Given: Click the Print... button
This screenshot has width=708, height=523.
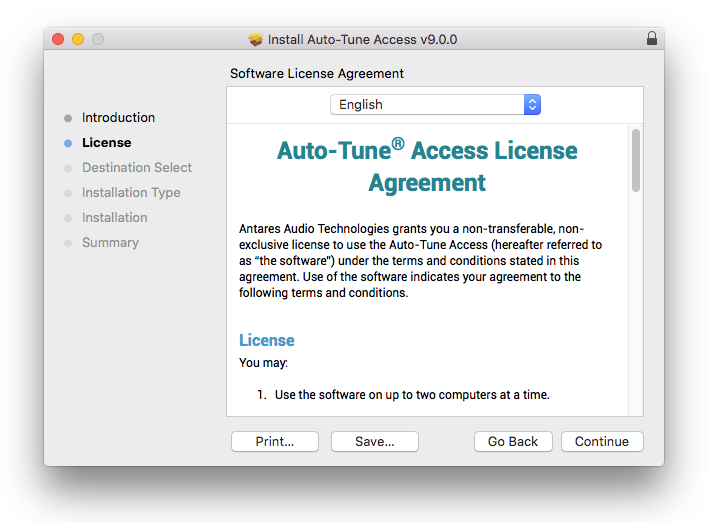Looking at the screenshot, I should tap(274, 441).
